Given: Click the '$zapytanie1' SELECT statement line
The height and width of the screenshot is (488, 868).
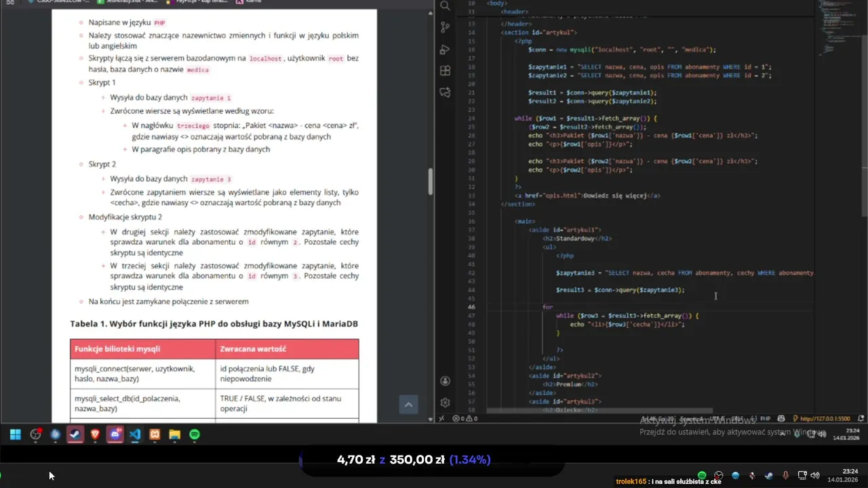Looking at the screenshot, I should pos(650,67).
